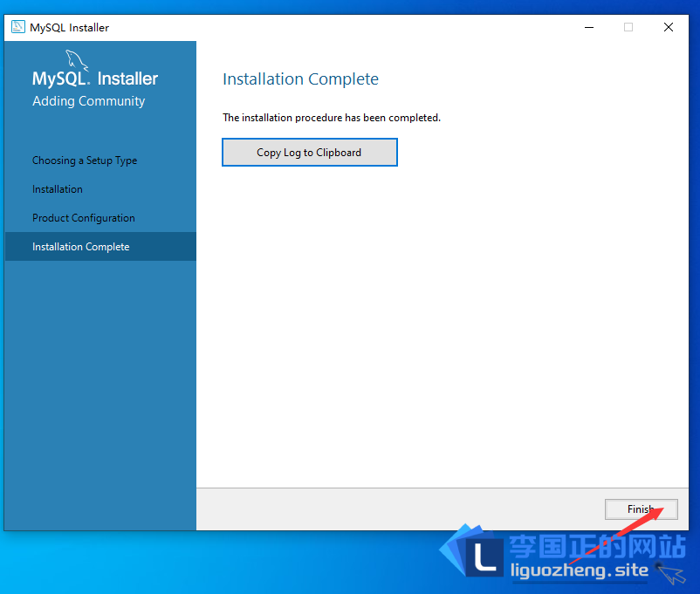Select the Choosing a Setup Type step

tap(85, 160)
